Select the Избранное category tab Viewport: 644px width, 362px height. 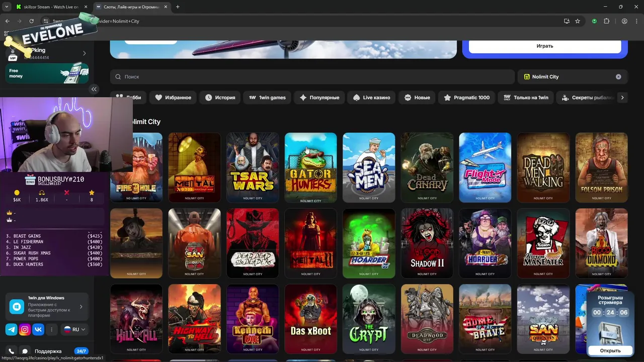tap(173, 98)
